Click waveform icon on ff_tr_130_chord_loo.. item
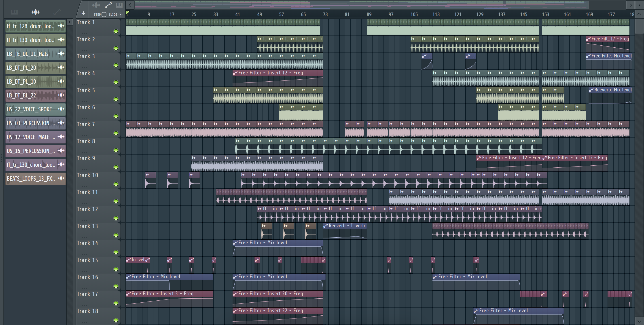The width and height of the screenshot is (644, 325). [61, 164]
